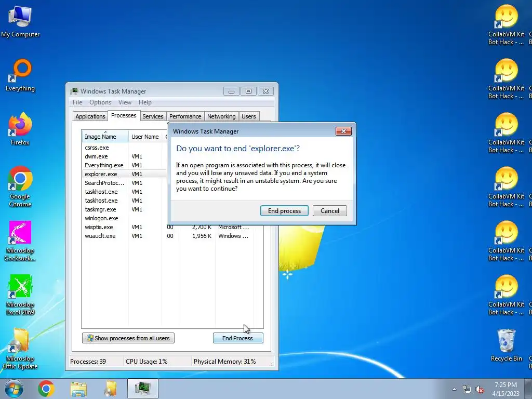Open Google Chrome desktop shortcut
Viewport: 532px width, 399px height.
[20, 187]
